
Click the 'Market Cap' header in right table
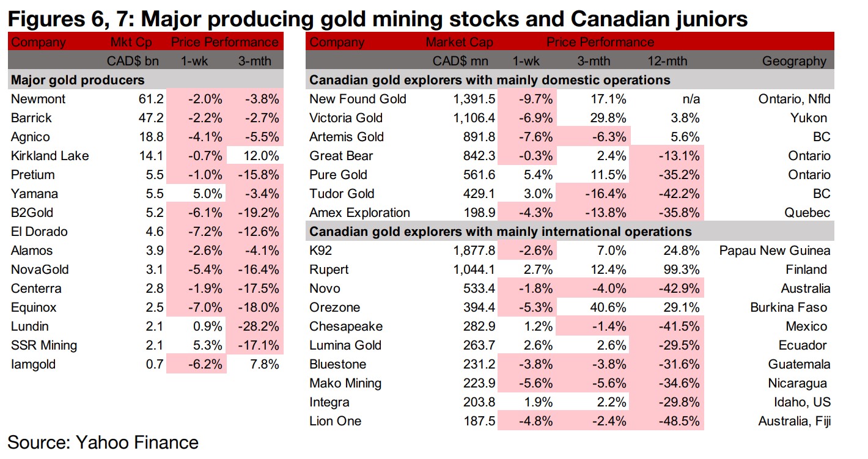pyautogui.click(x=459, y=42)
